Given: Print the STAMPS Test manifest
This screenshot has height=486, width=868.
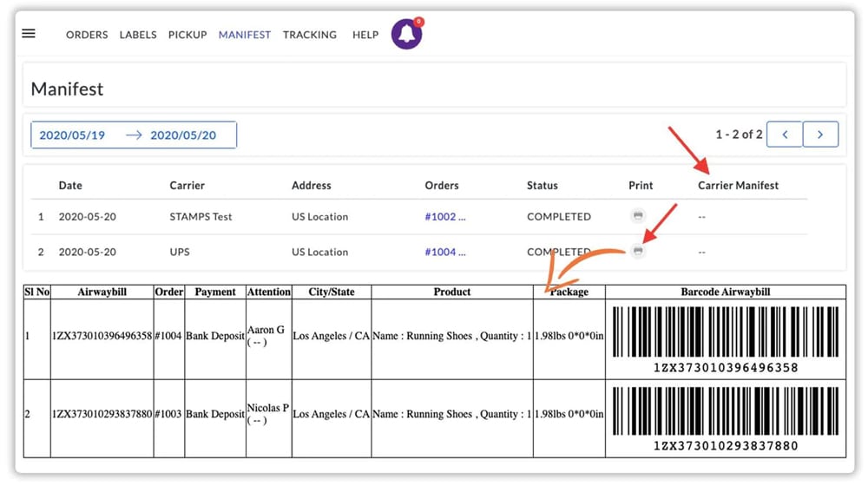Looking at the screenshot, I should pos(638,215).
